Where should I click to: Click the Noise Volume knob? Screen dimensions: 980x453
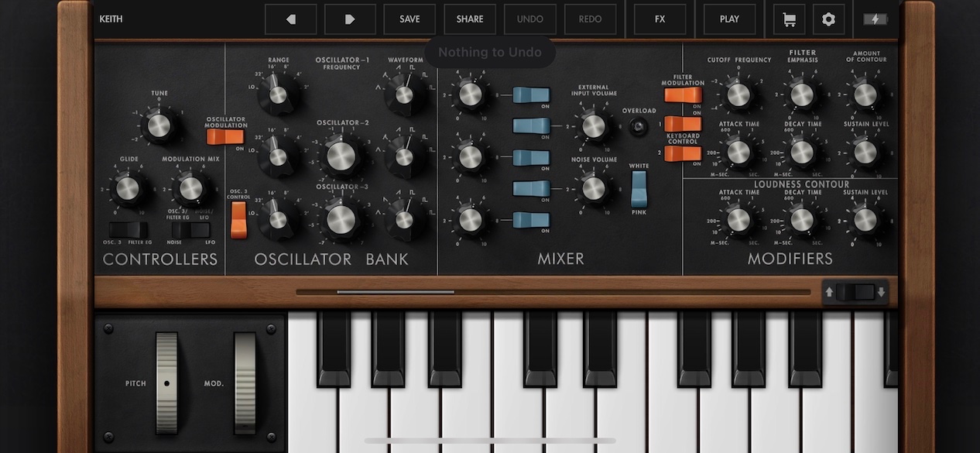[594, 188]
